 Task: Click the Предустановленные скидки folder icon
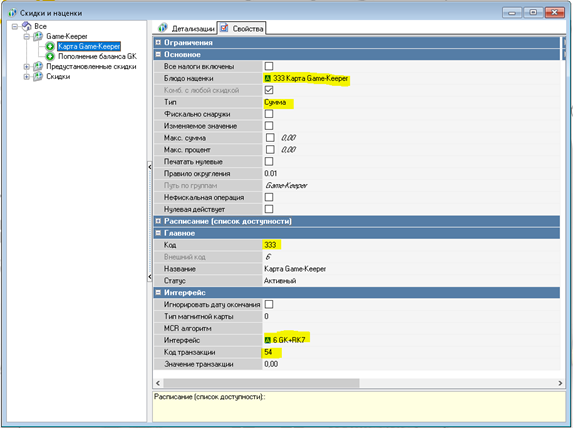pos(38,67)
